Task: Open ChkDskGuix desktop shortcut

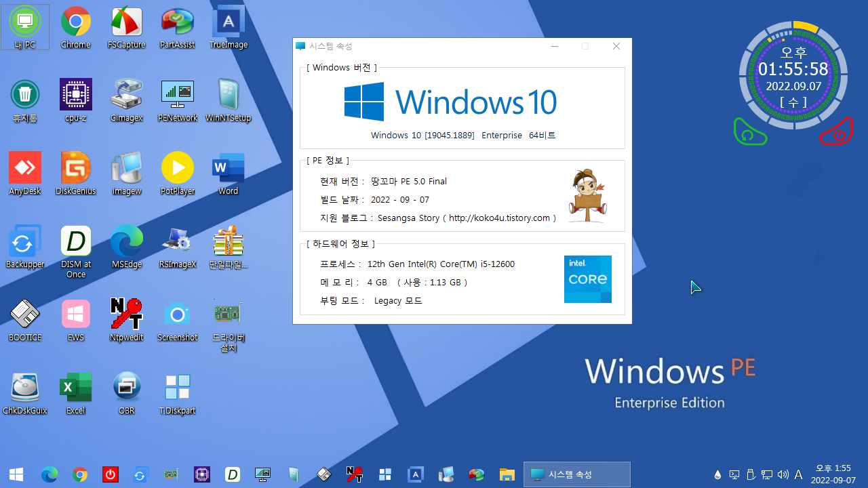Action: [25, 394]
